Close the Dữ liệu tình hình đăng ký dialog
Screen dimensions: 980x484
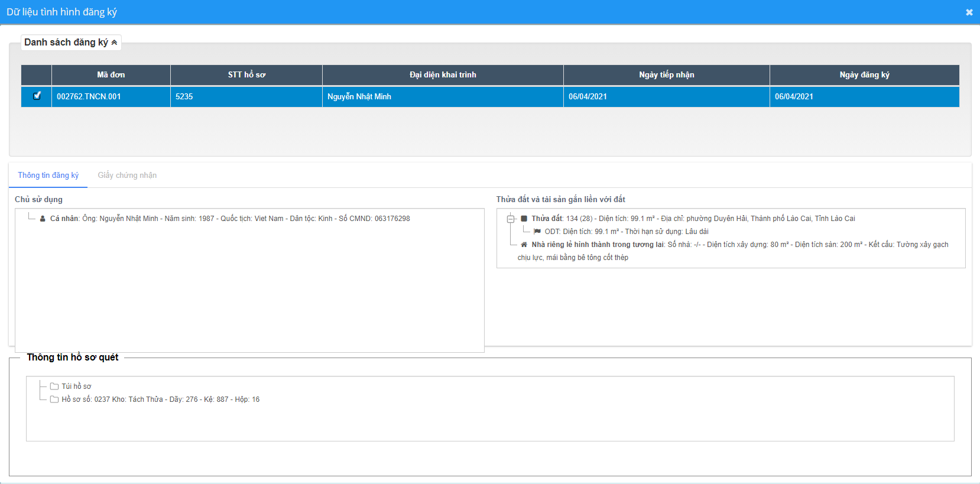click(x=969, y=12)
